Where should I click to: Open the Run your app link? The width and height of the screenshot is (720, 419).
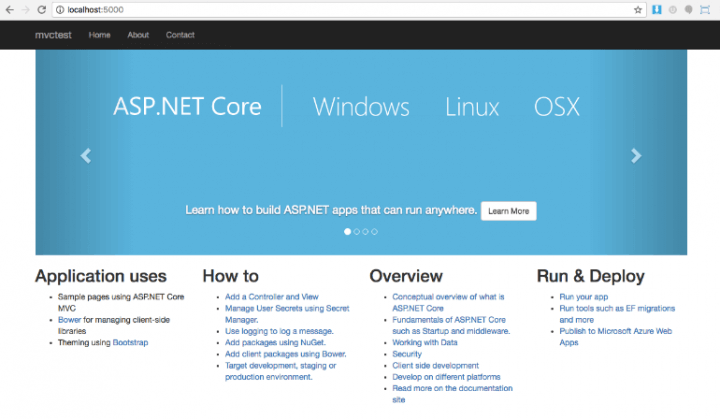click(584, 297)
